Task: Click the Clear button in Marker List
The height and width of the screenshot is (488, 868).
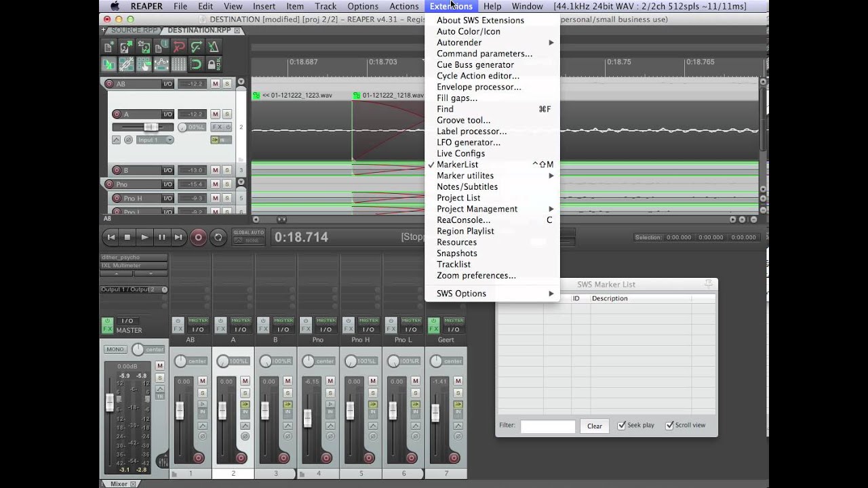Action: [x=595, y=426]
